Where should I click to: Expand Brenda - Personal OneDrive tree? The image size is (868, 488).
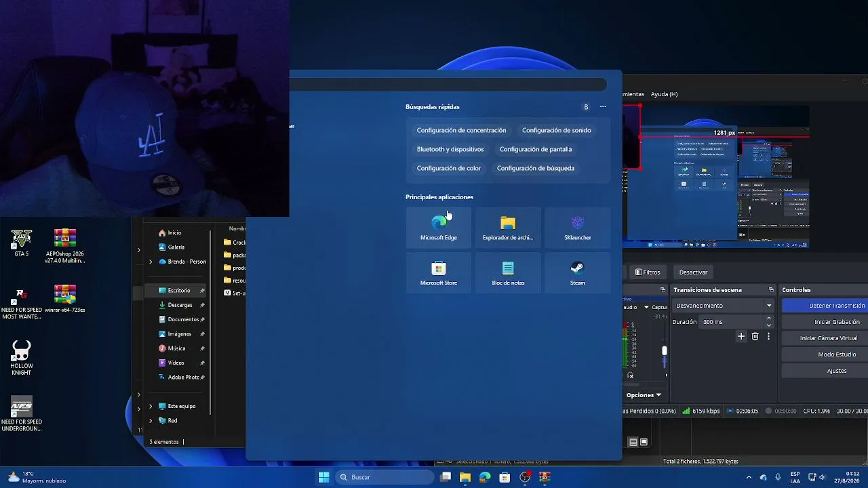click(x=151, y=262)
